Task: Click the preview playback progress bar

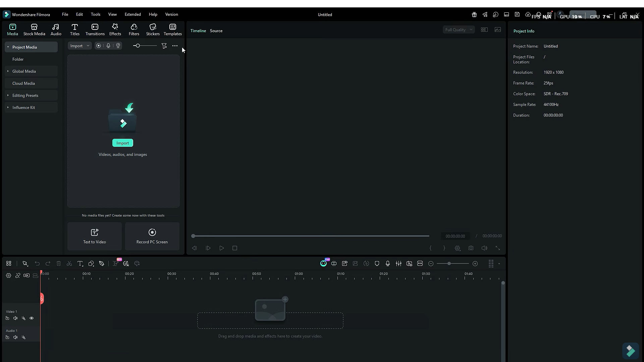Action: click(310, 236)
